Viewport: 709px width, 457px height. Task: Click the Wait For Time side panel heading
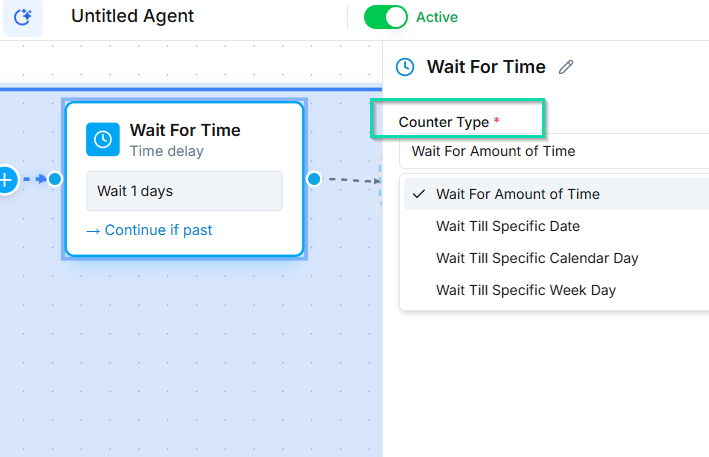[x=486, y=67]
